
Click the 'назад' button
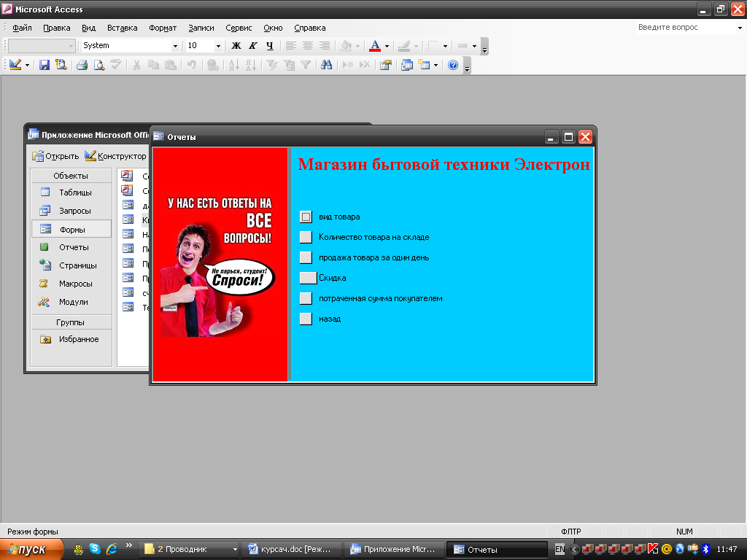pos(306,319)
